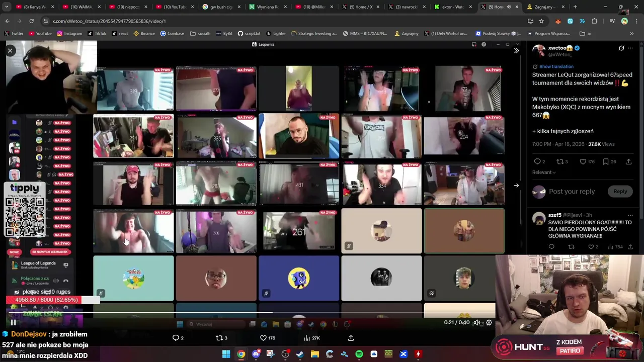Open Chrome from taskbar
644x362 pixels.
click(241, 354)
